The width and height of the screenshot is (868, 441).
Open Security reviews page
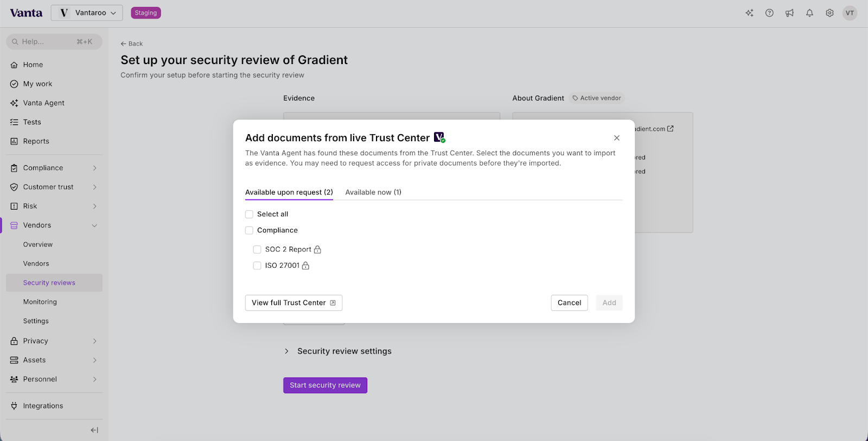pos(54,282)
